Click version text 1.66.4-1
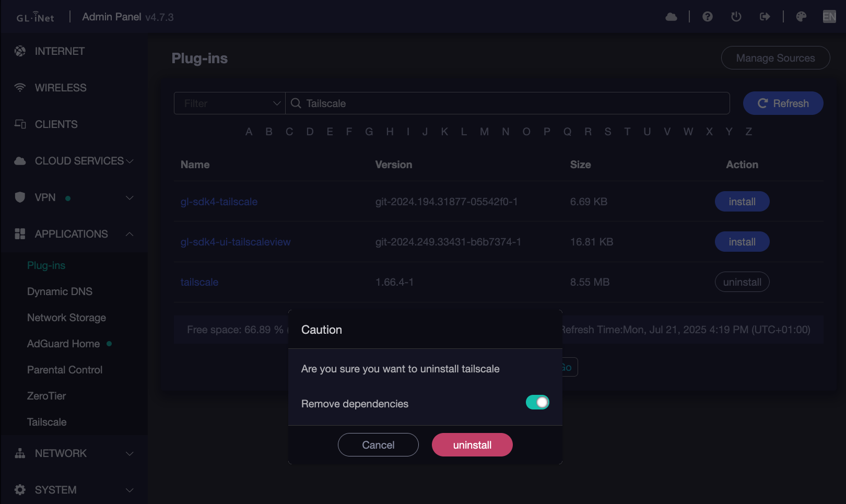This screenshot has width=846, height=504. click(x=394, y=282)
